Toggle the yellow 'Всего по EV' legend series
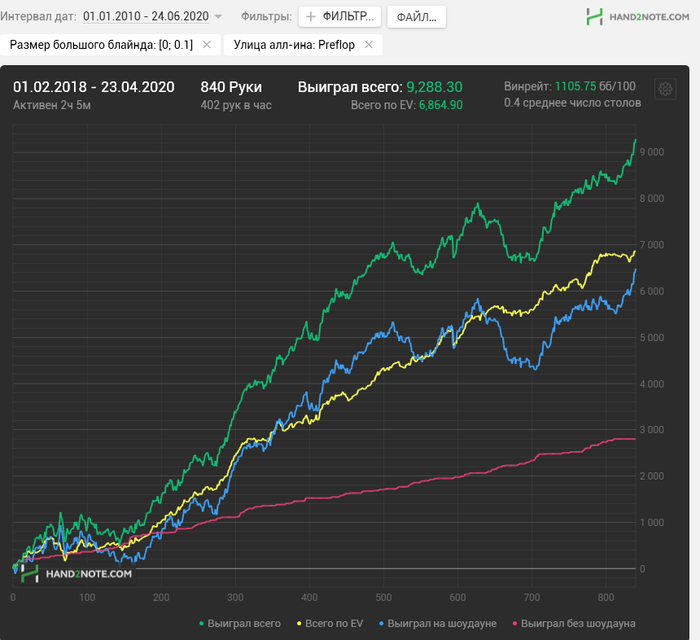700x640 pixels. point(330,623)
